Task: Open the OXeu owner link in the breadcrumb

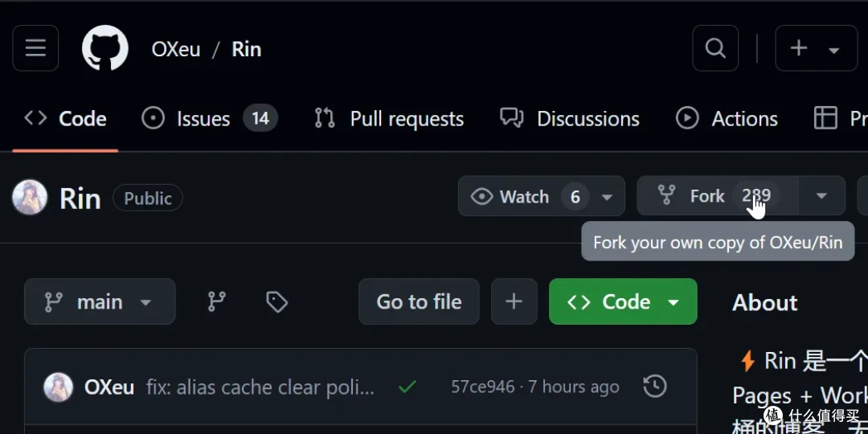Action: 176,49
